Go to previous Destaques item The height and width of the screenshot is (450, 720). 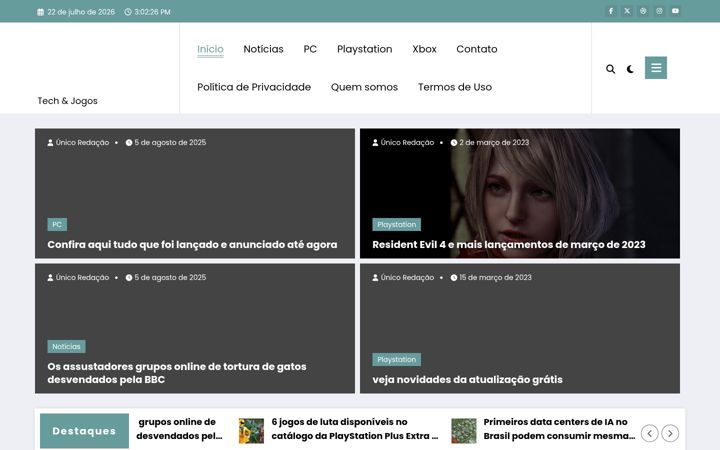pyautogui.click(x=649, y=433)
